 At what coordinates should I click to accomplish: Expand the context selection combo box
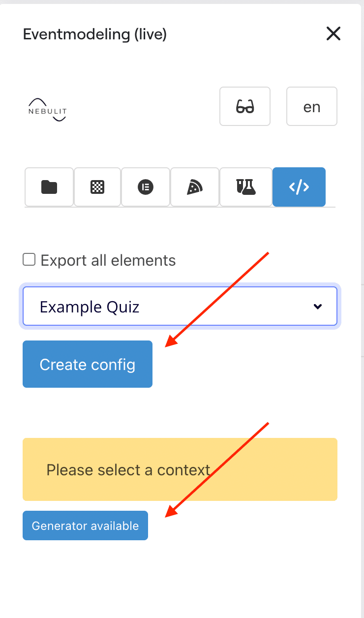(180, 306)
